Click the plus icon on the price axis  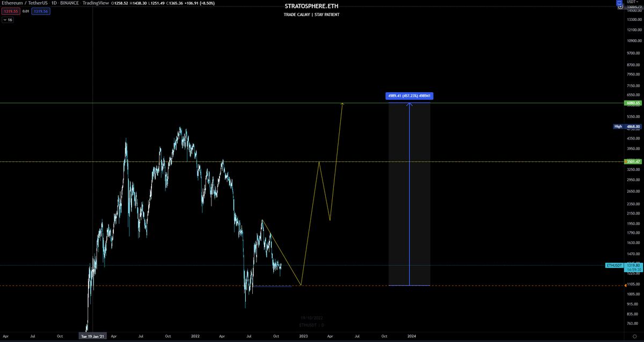tap(620, 7)
